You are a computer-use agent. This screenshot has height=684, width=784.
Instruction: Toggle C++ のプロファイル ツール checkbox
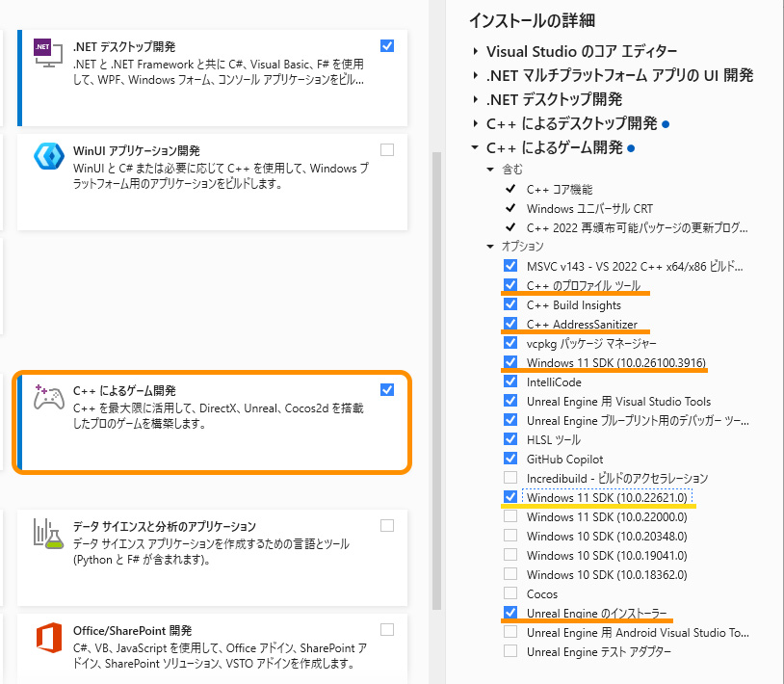pyautogui.click(x=510, y=285)
